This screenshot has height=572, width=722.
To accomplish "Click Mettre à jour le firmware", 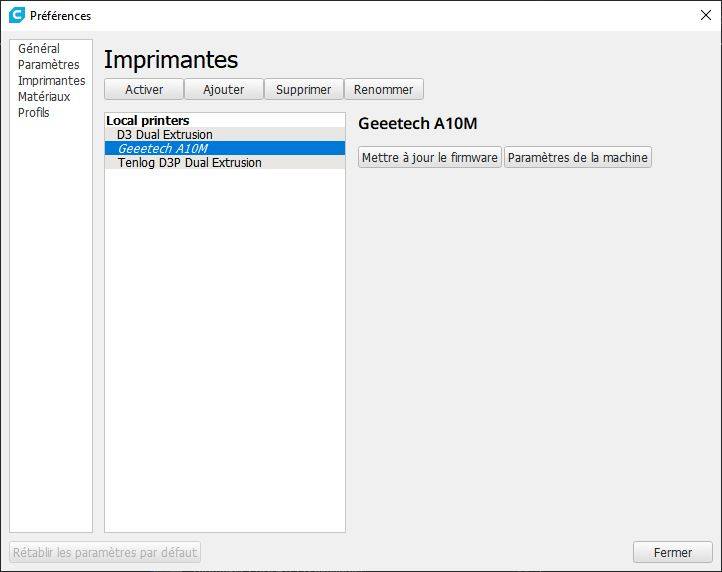I will click(430, 157).
